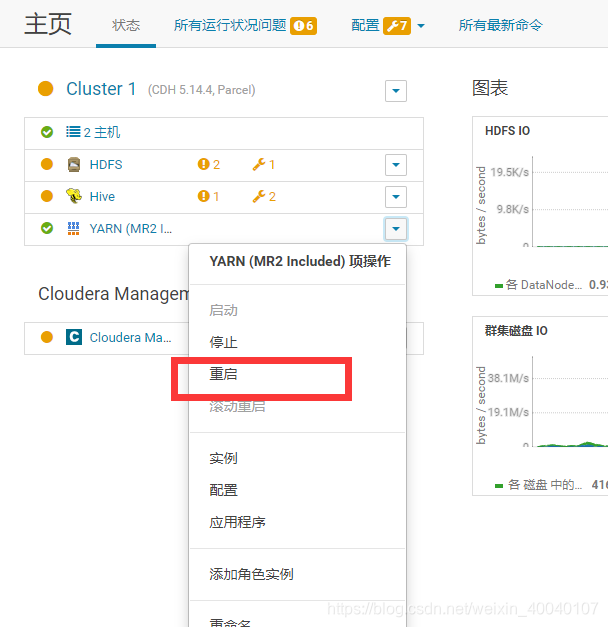Image resolution: width=608 pixels, height=627 pixels.
Task: Click Hive configuration wrench icon
Action: (x=259, y=196)
